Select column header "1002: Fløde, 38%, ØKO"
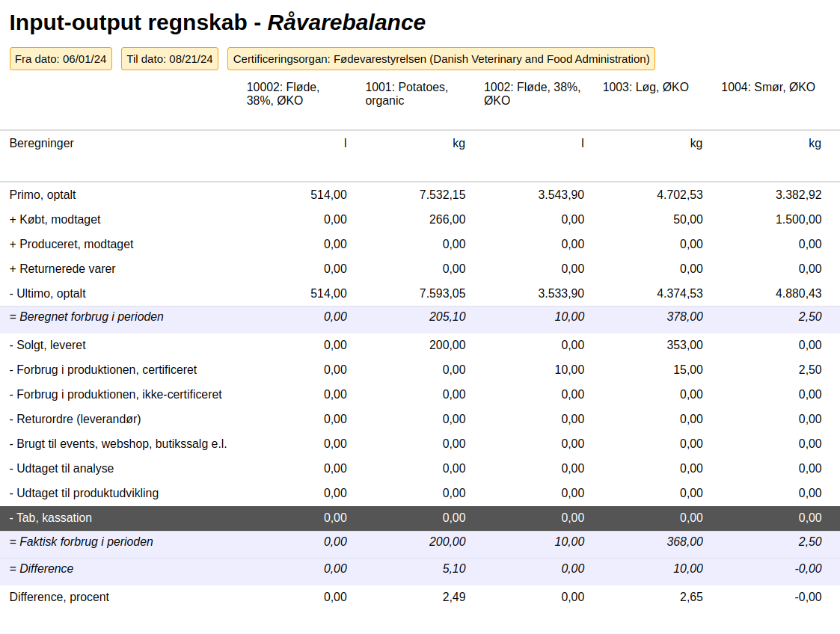840x634 pixels. click(x=532, y=93)
